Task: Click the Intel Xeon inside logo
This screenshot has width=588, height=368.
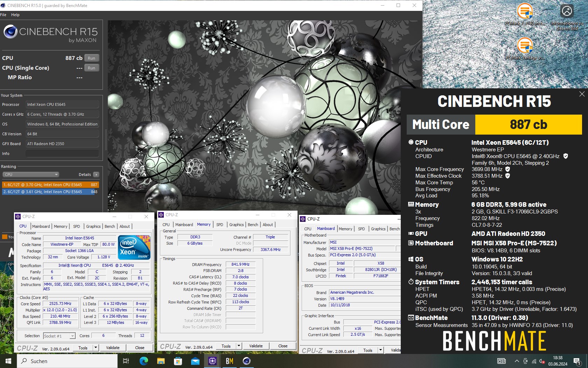Action: [134, 247]
